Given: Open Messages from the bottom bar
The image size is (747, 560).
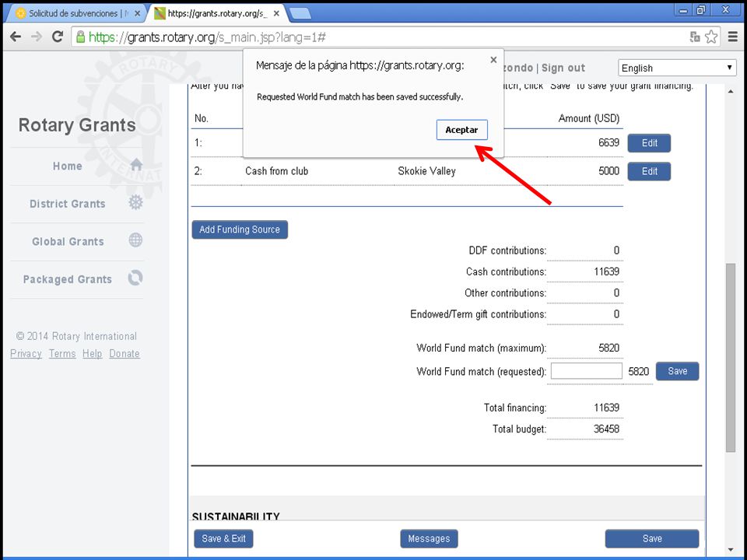Looking at the screenshot, I should tap(429, 538).
